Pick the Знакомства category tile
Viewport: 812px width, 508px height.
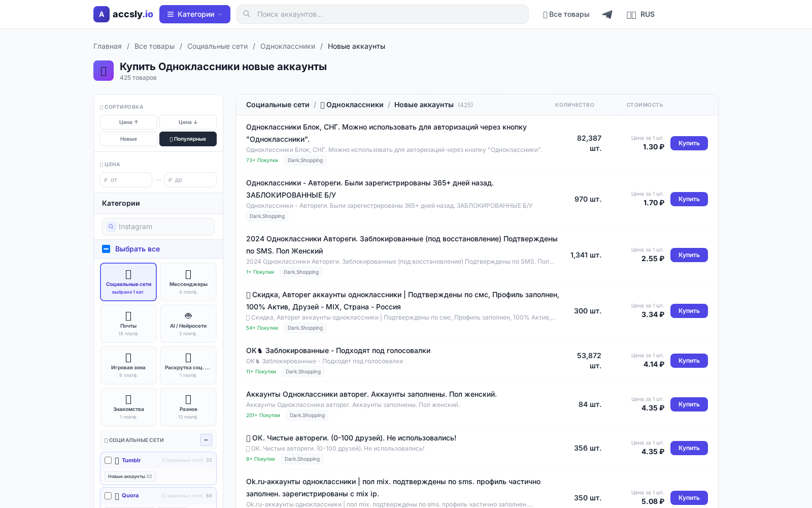pos(128,407)
